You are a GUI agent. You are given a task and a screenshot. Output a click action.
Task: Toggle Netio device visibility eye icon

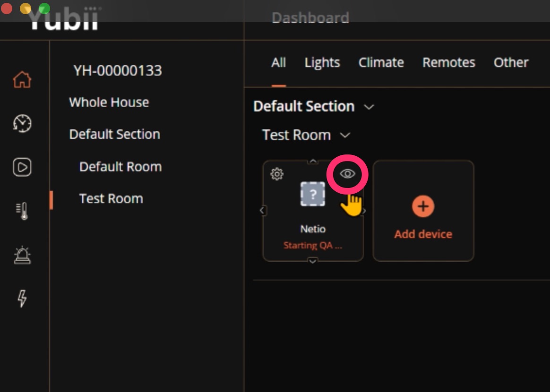pyautogui.click(x=347, y=173)
